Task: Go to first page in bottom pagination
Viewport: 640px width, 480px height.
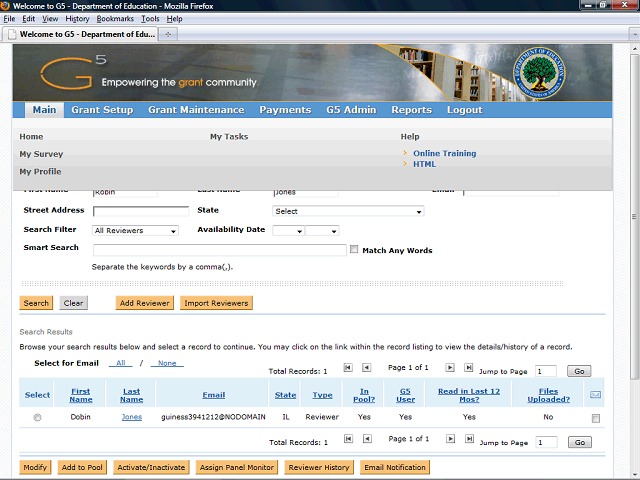Action: (348, 439)
